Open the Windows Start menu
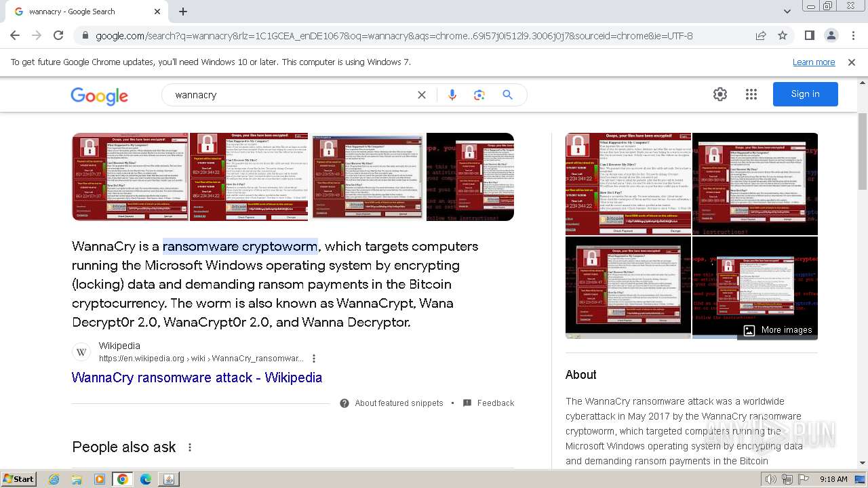 (x=18, y=479)
